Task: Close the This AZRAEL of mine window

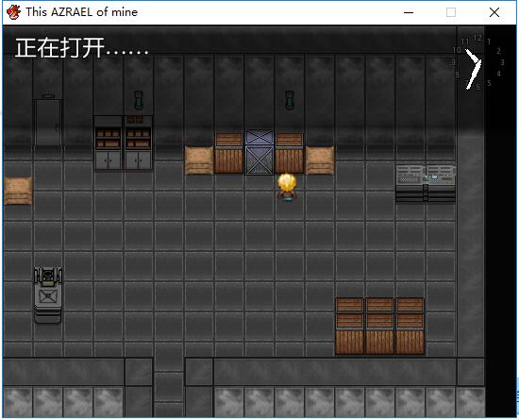Action: coord(494,12)
